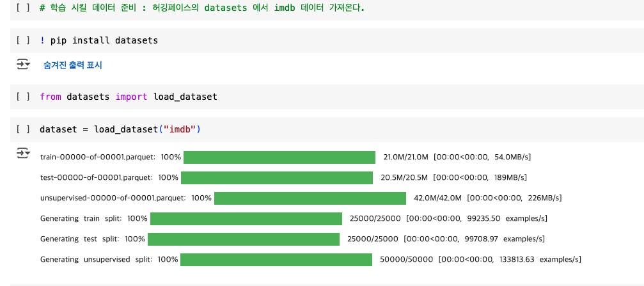
Task: Place cursor in the green Korean comment line
Action: (x=202, y=8)
